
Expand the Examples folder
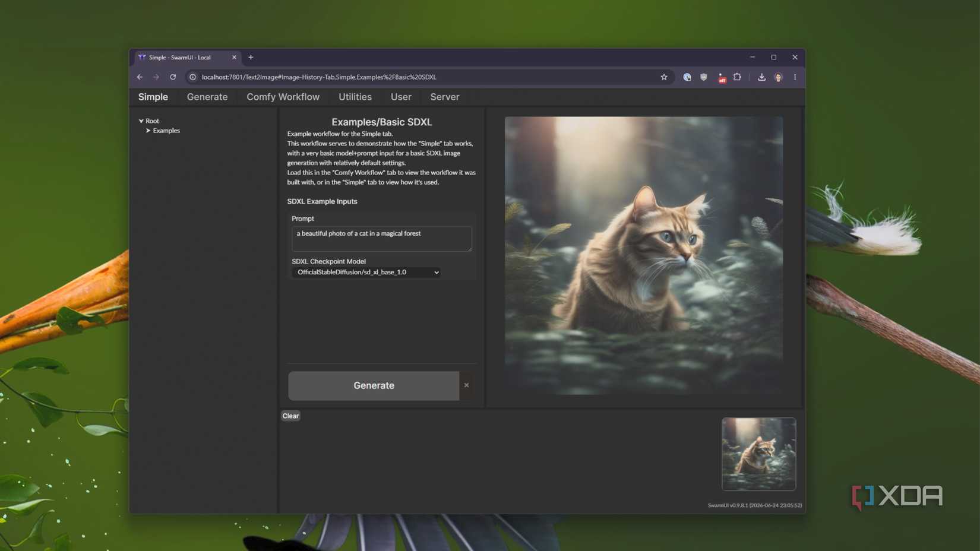[x=148, y=131]
